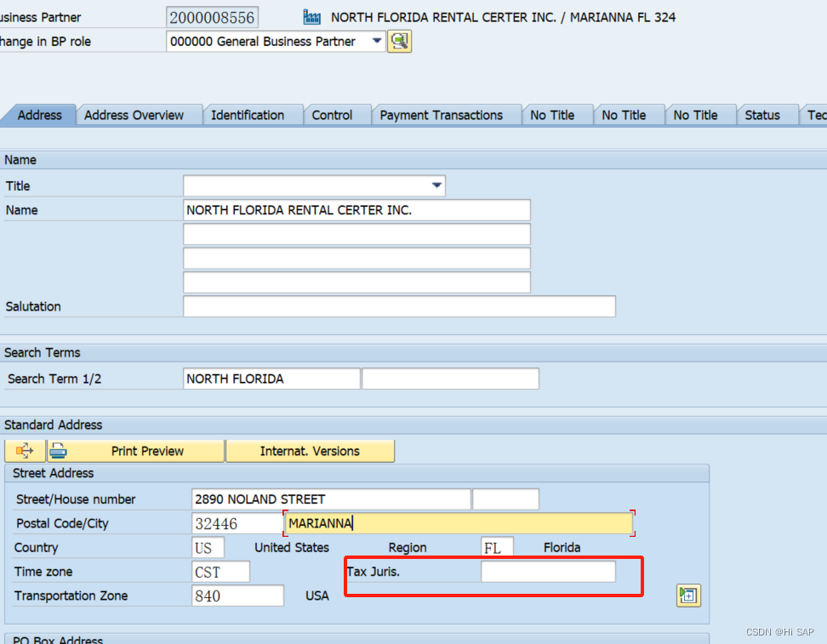The height and width of the screenshot is (644, 827).
Task: Click the address assign icon left of Print Preview
Action: (x=25, y=451)
